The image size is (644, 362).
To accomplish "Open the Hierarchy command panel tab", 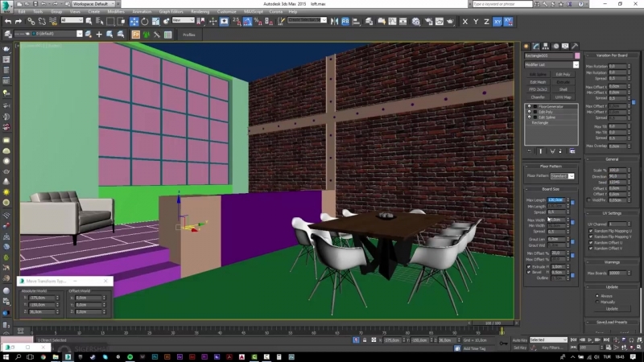I will click(546, 47).
